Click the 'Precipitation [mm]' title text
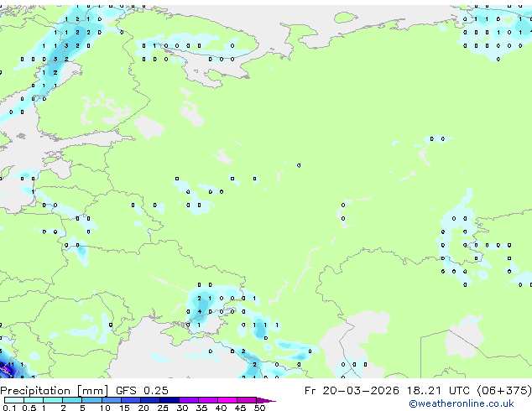 (x=55, y=391)
